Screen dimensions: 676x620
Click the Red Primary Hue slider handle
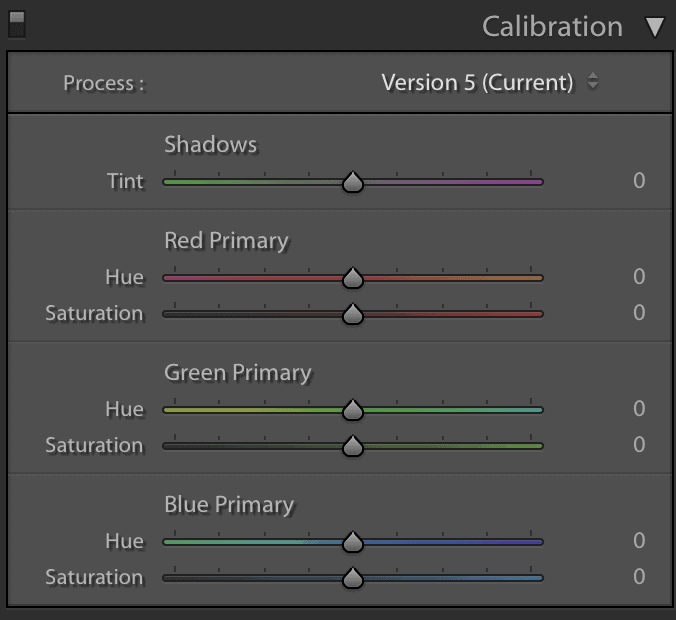[353, 278]
